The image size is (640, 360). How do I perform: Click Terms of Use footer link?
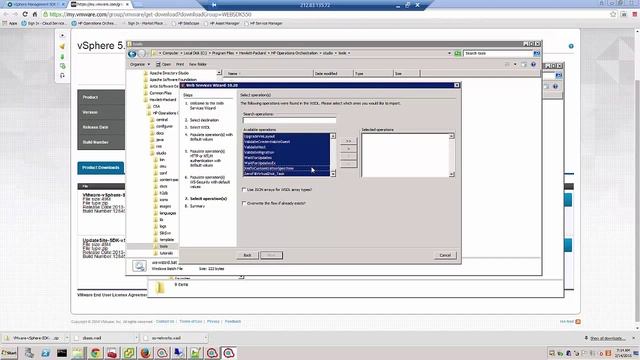coord(191,322)
